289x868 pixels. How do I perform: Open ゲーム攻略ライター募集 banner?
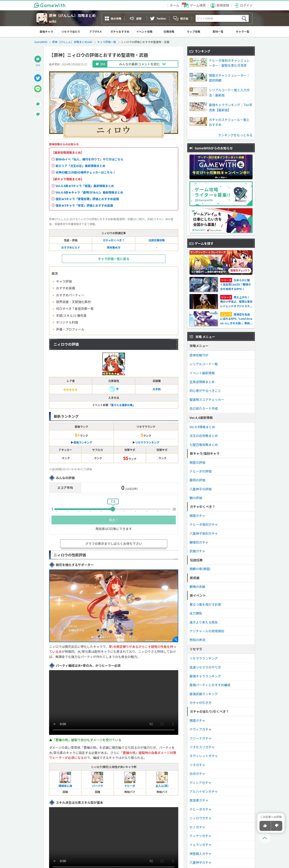[x=221, y=194]
